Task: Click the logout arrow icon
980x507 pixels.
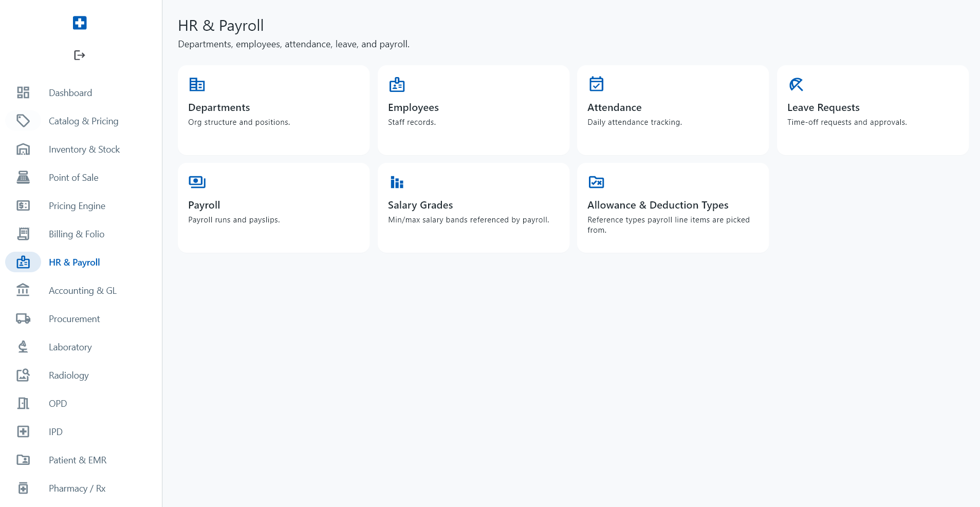Action: 80,55
